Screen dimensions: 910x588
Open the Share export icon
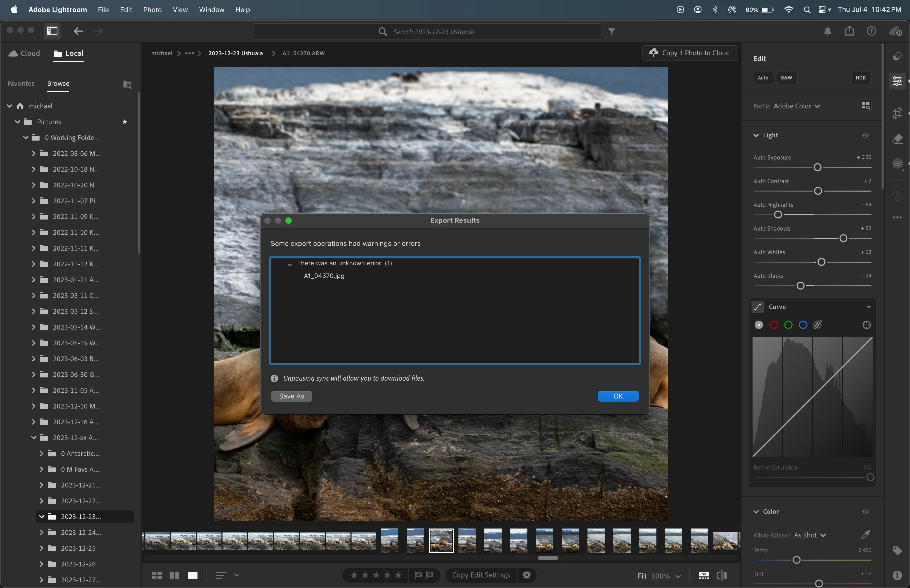coord(849,31)
